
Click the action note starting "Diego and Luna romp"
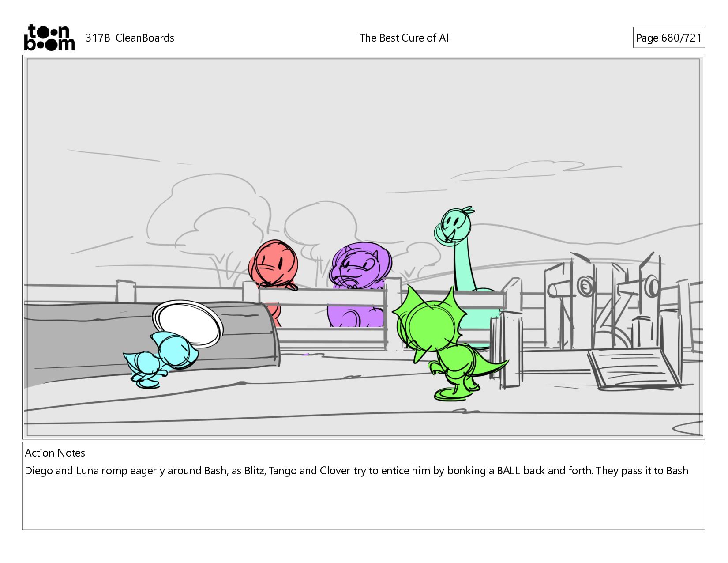coord(356,471)
